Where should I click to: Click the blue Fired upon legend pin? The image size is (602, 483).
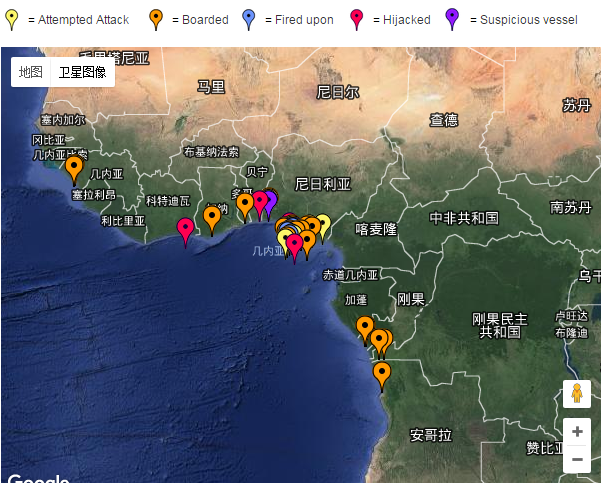coord(249,19)
